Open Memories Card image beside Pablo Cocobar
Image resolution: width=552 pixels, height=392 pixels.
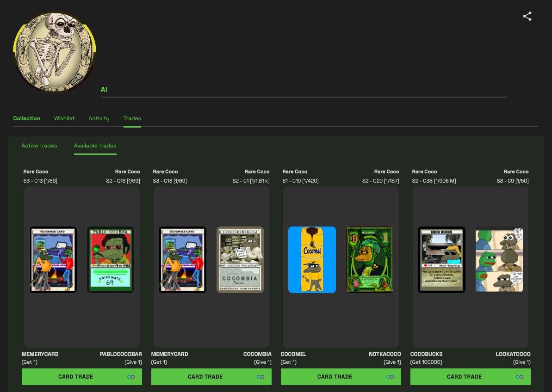click(x=53, y=260)
